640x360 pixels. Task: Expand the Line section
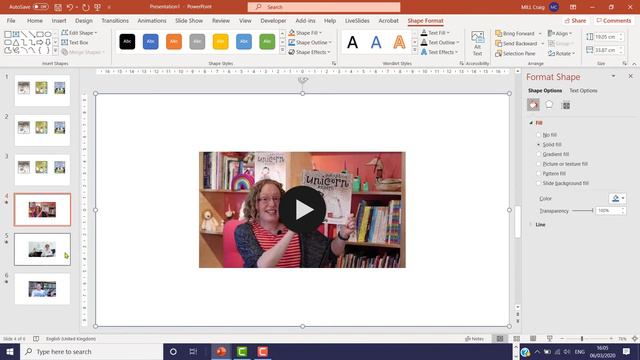531,224
